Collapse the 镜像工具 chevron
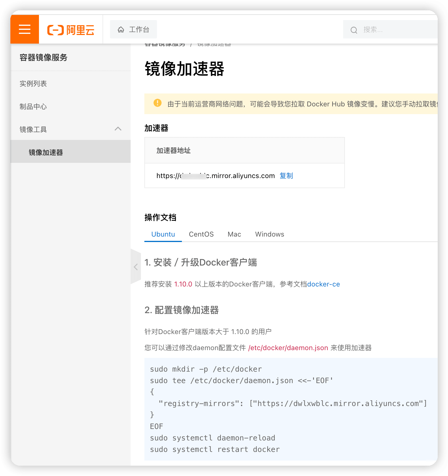Image resolution: width=448 pixels, height=476 pixels. pos(118,129)
